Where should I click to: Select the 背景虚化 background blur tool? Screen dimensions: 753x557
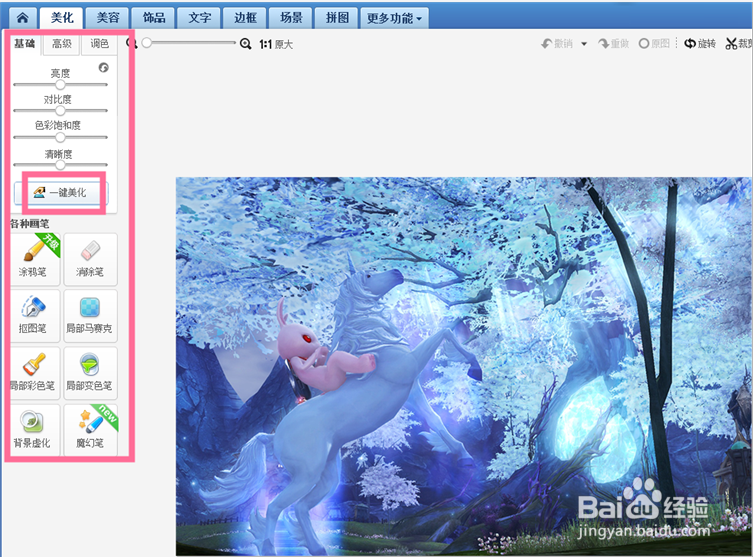(x=34, y=430)
